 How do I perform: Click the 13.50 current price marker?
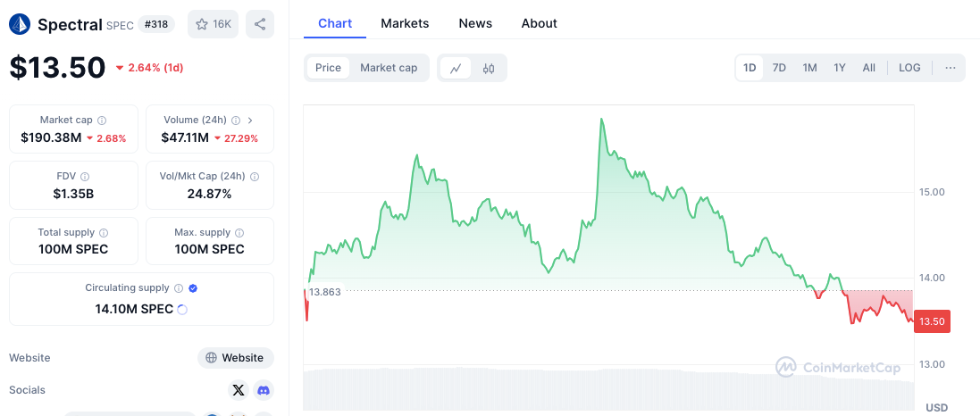(x=932, y=321)
